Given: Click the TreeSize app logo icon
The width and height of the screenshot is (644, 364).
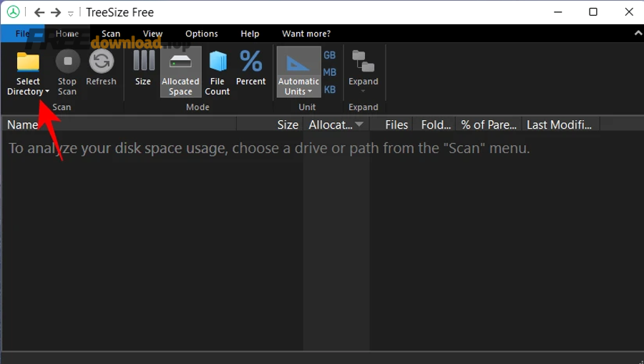Looking at the screenshot, I should (x=13, y=12).
